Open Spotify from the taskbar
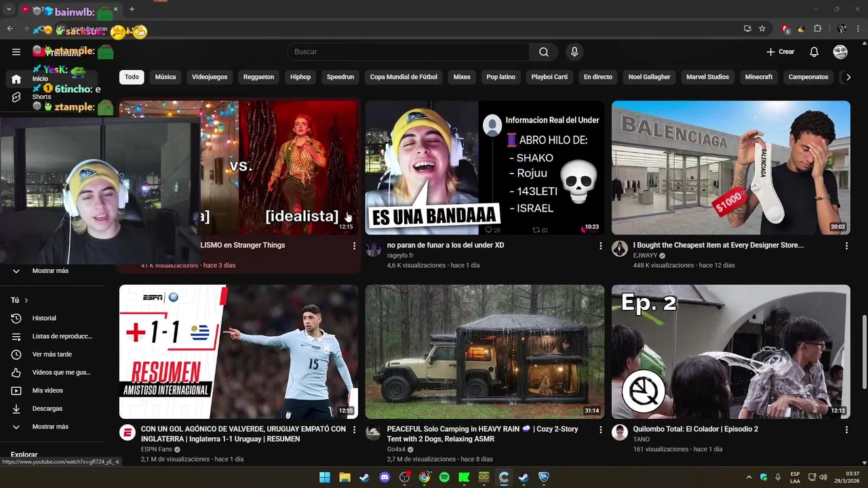868x488 pixels. coord(444,477)
